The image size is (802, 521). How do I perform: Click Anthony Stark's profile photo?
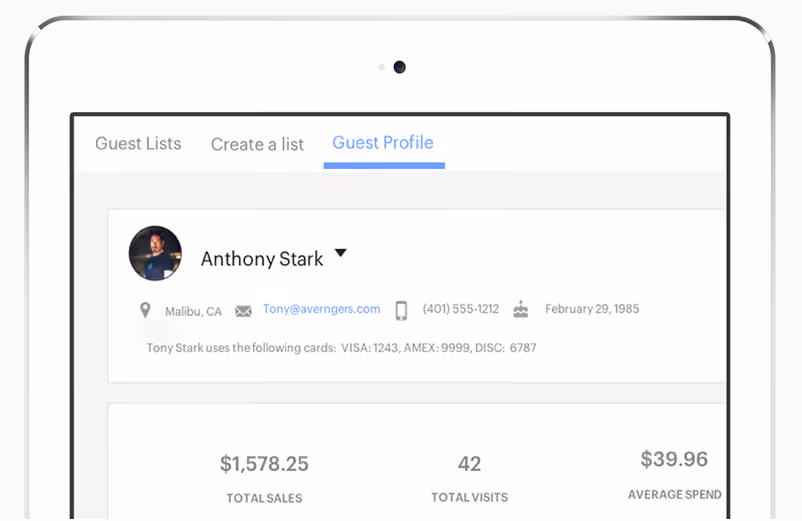155,253
